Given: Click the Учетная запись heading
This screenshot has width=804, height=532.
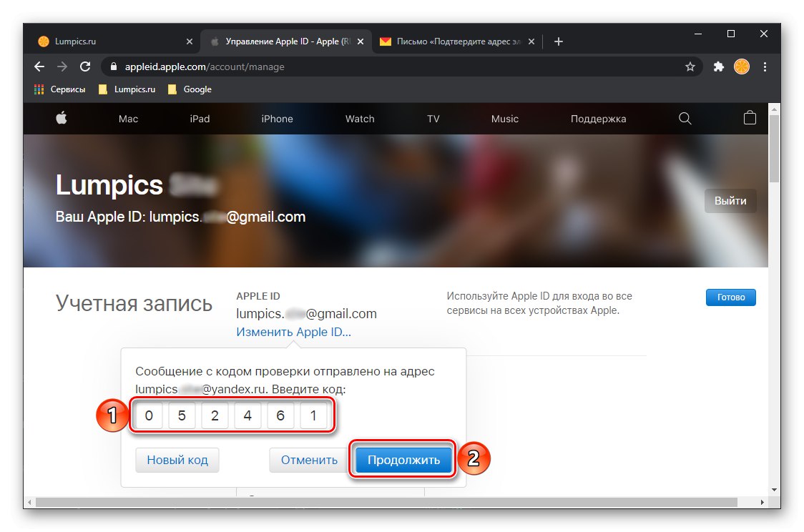Looking at the screenshot, I should click(x=134, y=303).
